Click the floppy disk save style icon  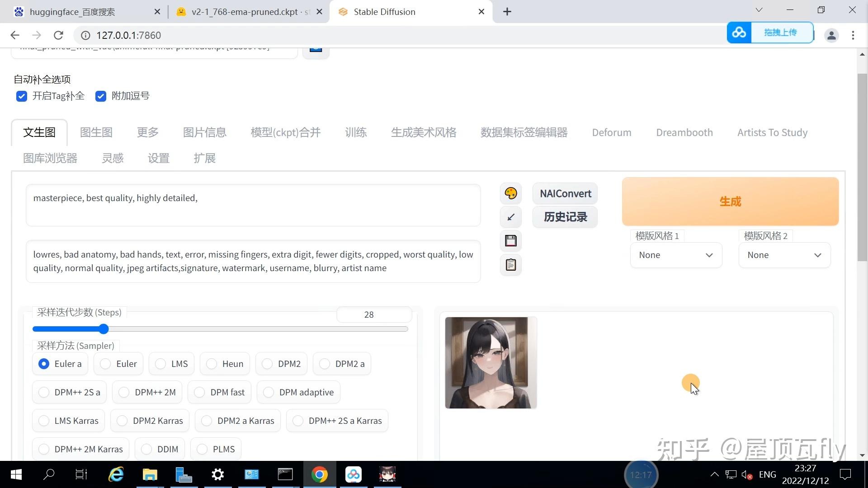(x=511, y=240)
